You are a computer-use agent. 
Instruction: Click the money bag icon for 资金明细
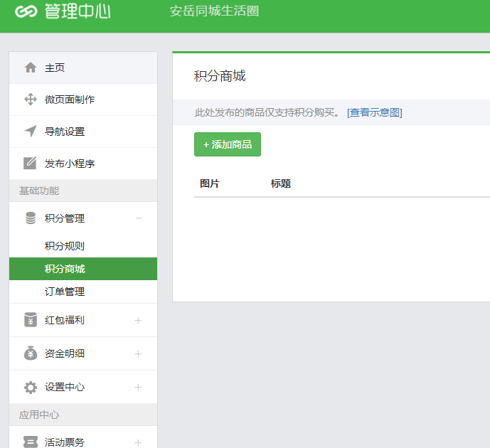coord(31,353)
